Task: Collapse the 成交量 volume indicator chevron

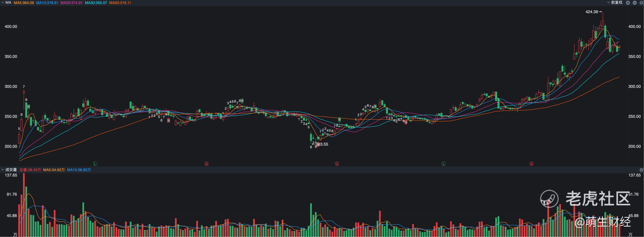Action: tap(3, 170)
